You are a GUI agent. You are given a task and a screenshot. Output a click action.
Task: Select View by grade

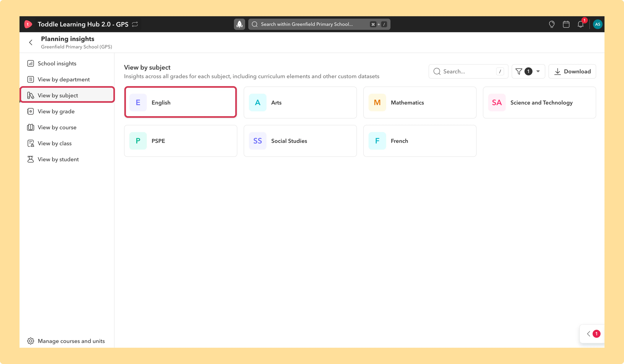[67, 111]
